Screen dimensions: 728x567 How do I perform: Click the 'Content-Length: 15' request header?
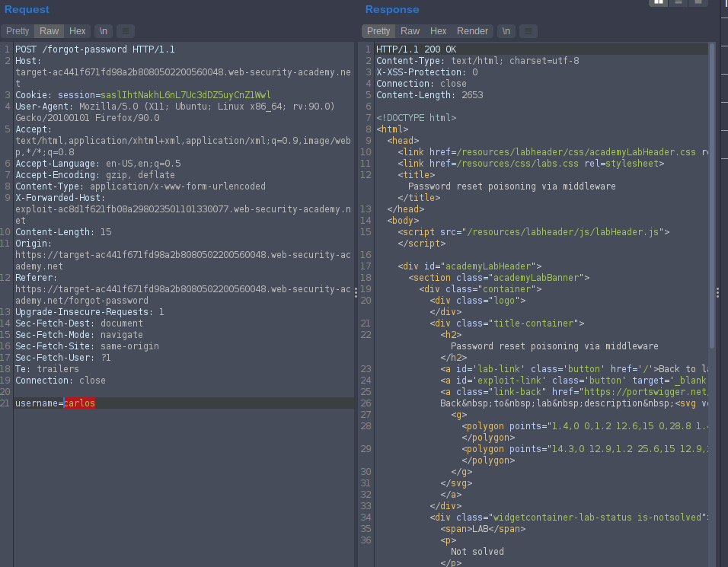[63, 232]
